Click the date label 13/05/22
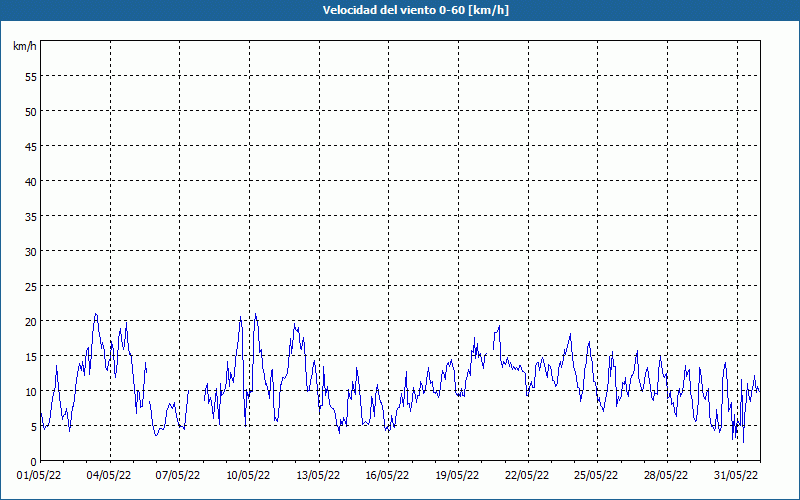800x500 pixels. coord(318,476)
